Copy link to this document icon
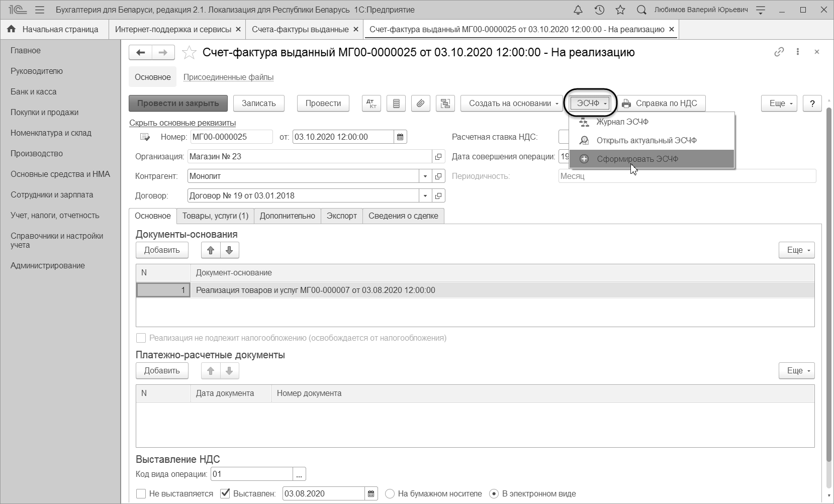The image size is (834, 504). [x=779, y=52]
